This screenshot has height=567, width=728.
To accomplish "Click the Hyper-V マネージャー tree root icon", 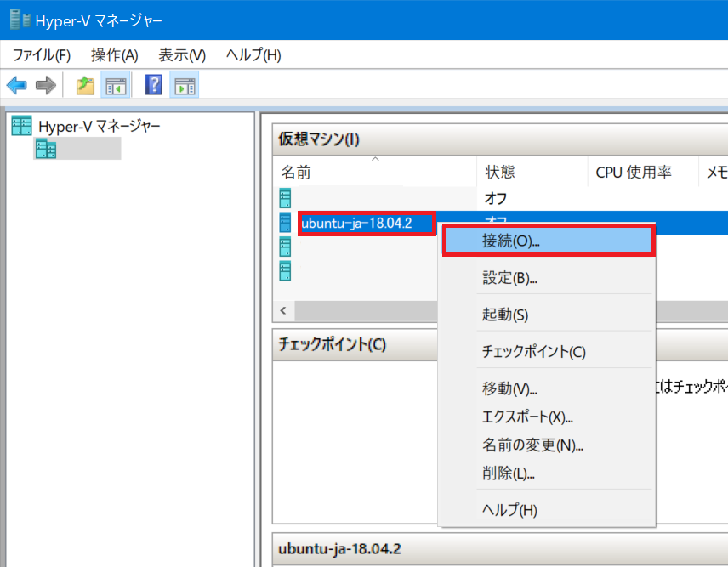I will pos(22,125).
